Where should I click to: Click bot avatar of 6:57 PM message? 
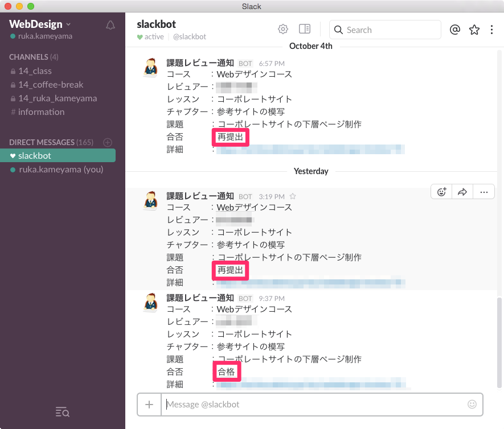[150, 68]
